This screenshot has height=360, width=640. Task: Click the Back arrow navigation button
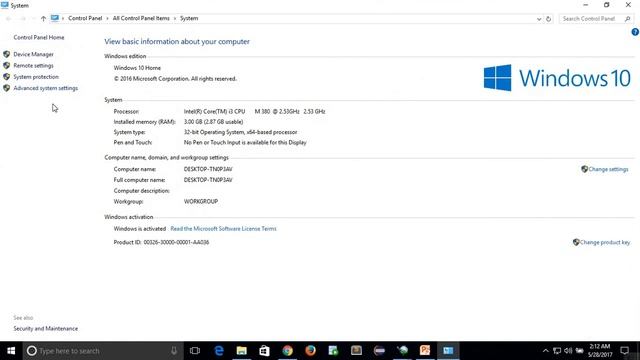click(x=9, y=18)
